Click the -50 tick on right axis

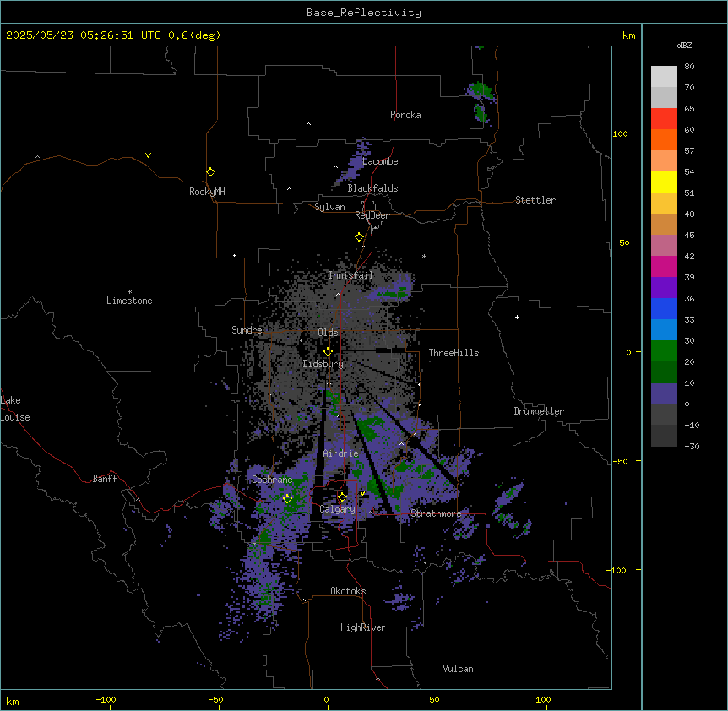620,461
